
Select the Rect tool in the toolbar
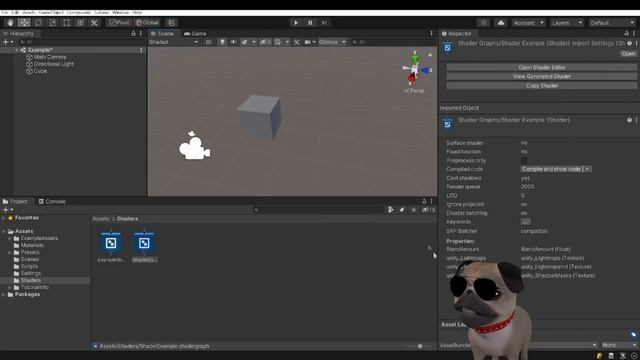66,23
